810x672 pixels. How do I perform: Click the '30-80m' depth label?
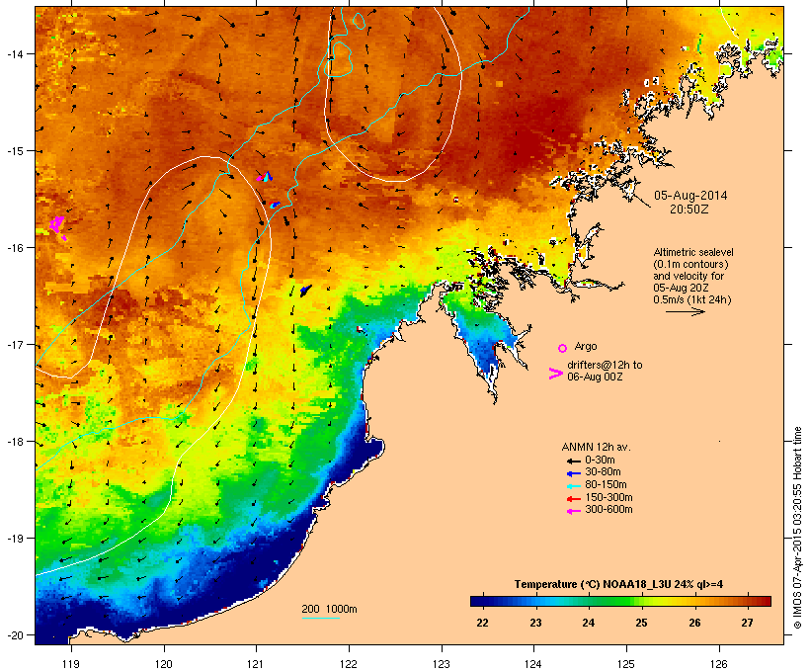pyautogui.click(x=603, y=472)
